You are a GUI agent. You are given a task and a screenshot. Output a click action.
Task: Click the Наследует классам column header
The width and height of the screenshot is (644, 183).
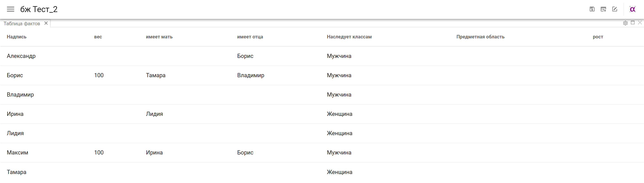click(x=349, y=37)
